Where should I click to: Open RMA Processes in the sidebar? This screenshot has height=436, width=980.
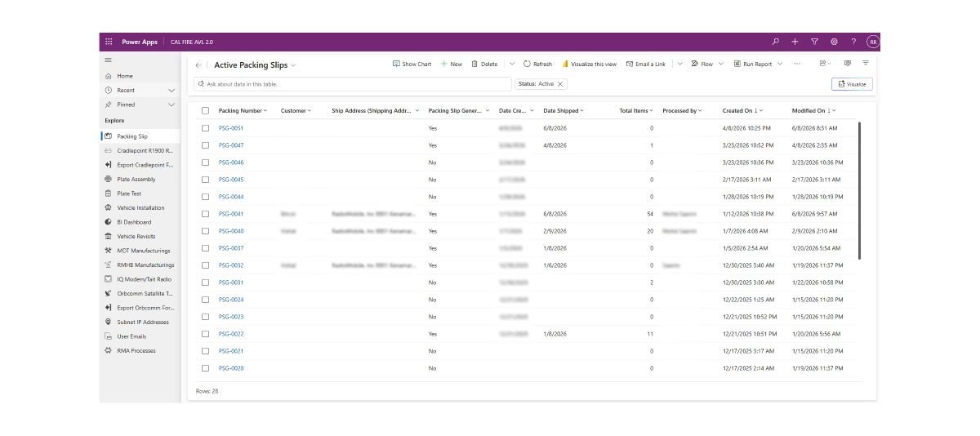point(140,350)
